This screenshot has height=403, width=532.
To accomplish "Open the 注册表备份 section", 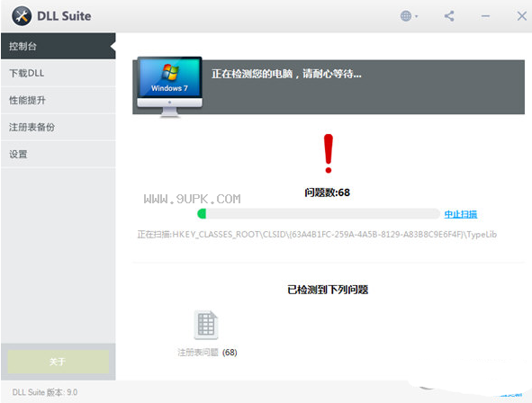I will pos(58,128).
